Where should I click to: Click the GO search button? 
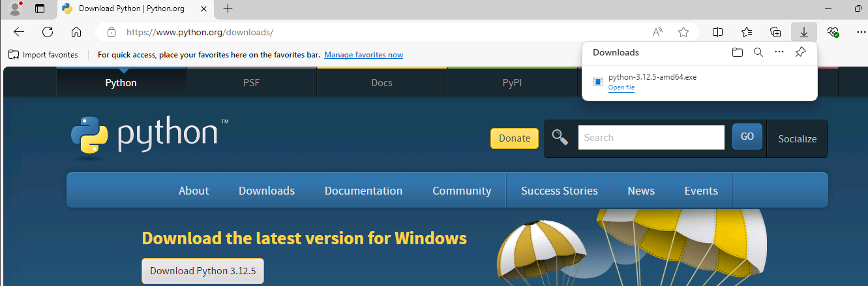[x=747, y=136]
